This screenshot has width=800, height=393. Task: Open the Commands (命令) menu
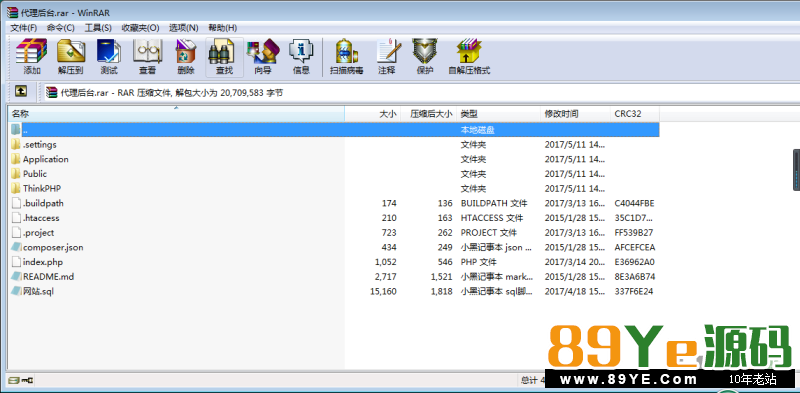click(x=60, y=28)
